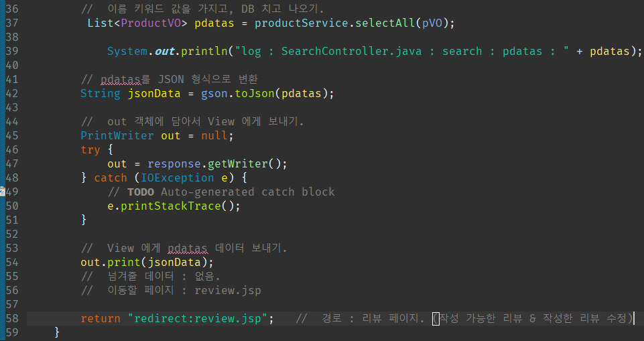Click 'pVO' argument in selectAll call

click(x=432, y=23)
